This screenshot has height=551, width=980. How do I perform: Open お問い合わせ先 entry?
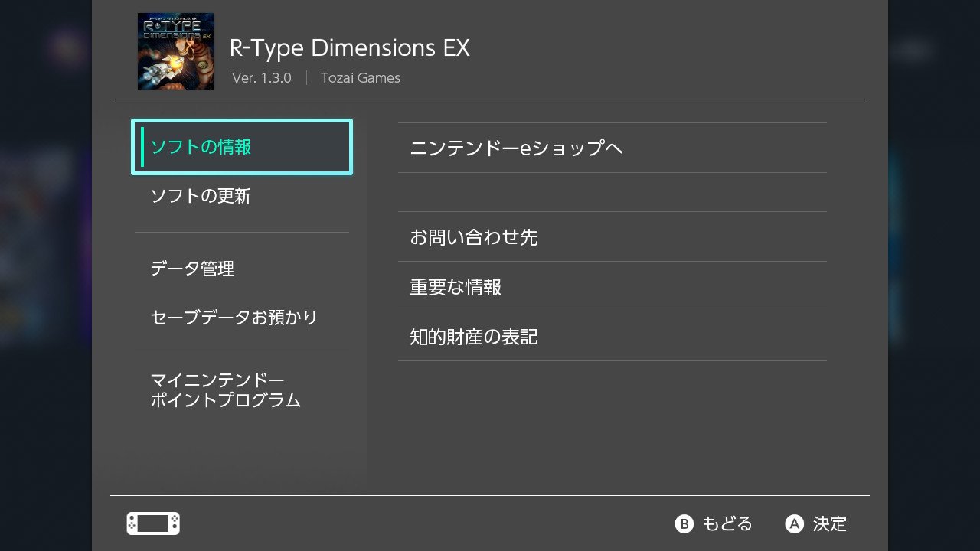coord(612,236)
